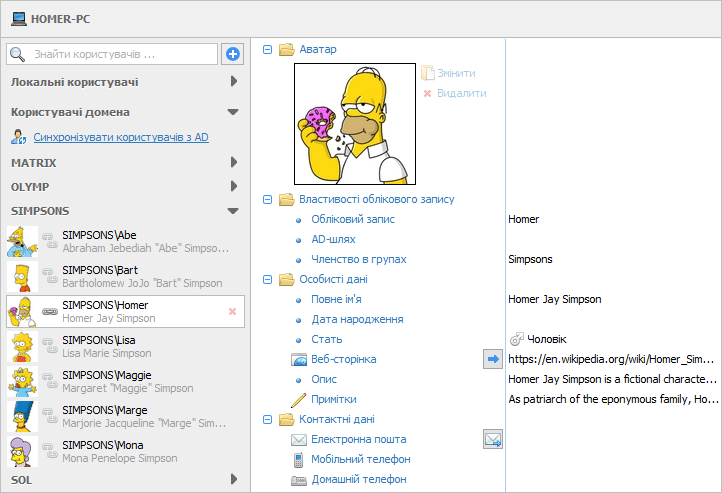Click the Дата народження property
The height and width of the screenshot is (493, 722).
pyautogui.click(x=357, y=319)
